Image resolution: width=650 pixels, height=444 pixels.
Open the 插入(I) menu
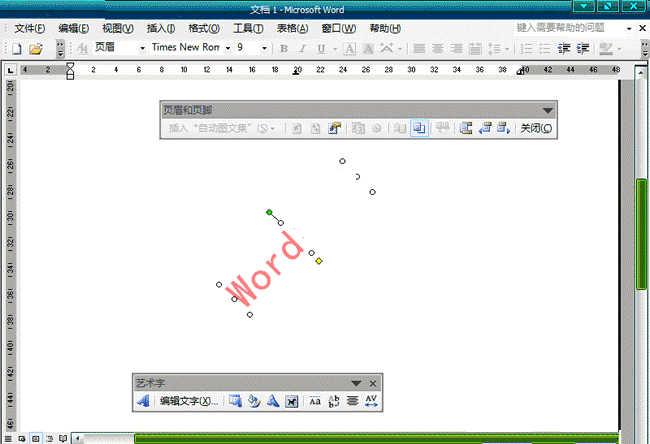pyautogui.click(x=161, y=28)
